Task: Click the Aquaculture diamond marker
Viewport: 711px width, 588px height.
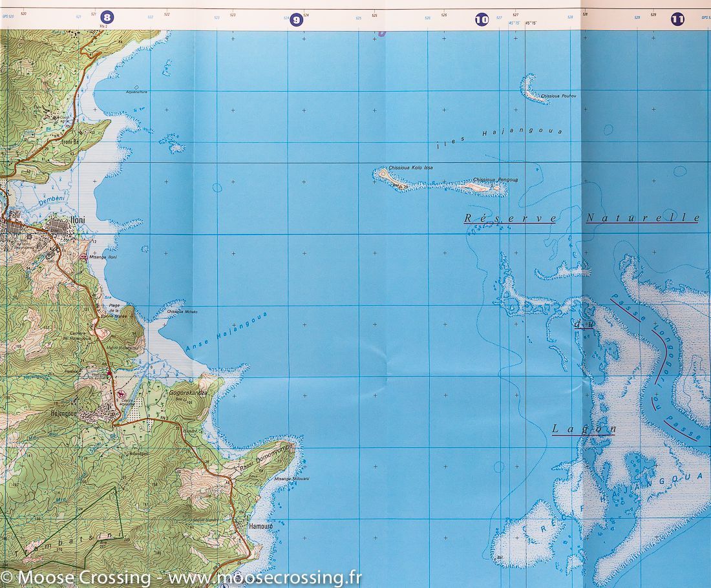Action: (x=136, y=87)
